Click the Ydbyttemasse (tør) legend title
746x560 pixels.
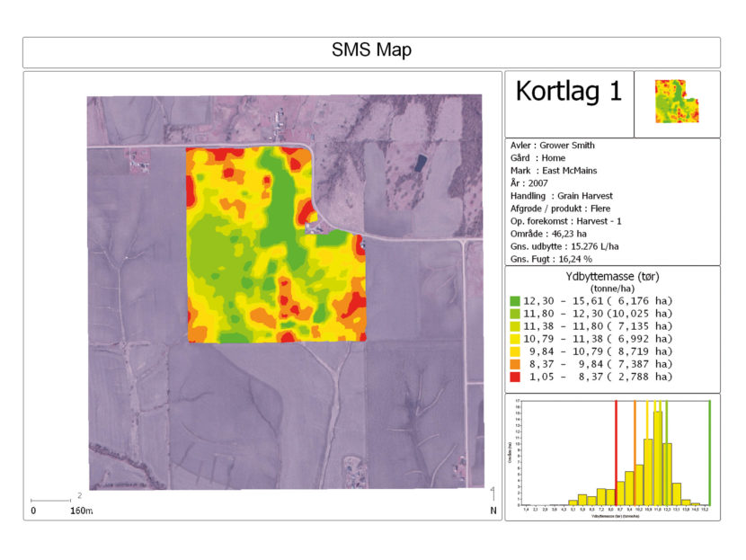pos(612,277)
